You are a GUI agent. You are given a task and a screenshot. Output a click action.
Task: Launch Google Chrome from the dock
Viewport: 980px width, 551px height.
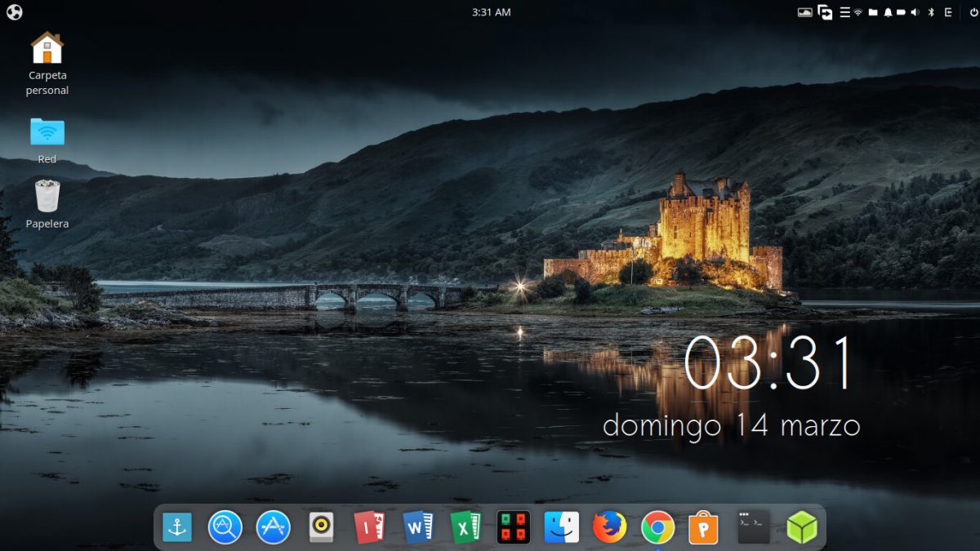point(657,528)
